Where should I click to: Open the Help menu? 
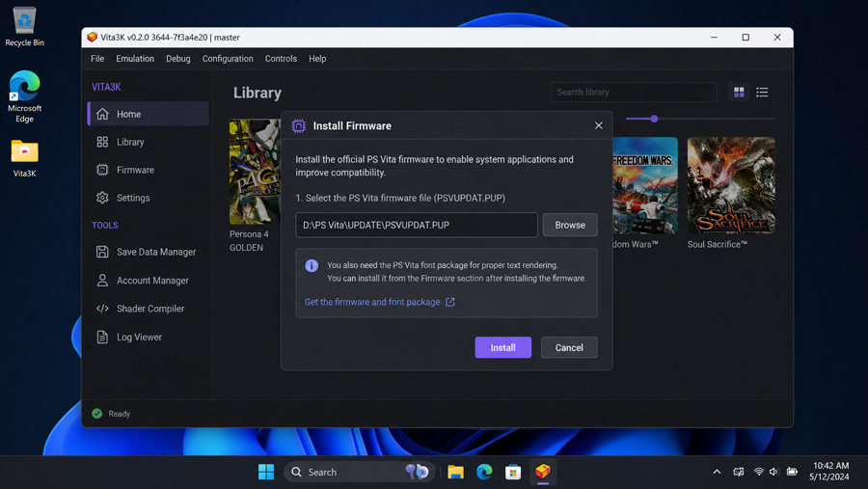pyautogui.click(x=317, y=59)
